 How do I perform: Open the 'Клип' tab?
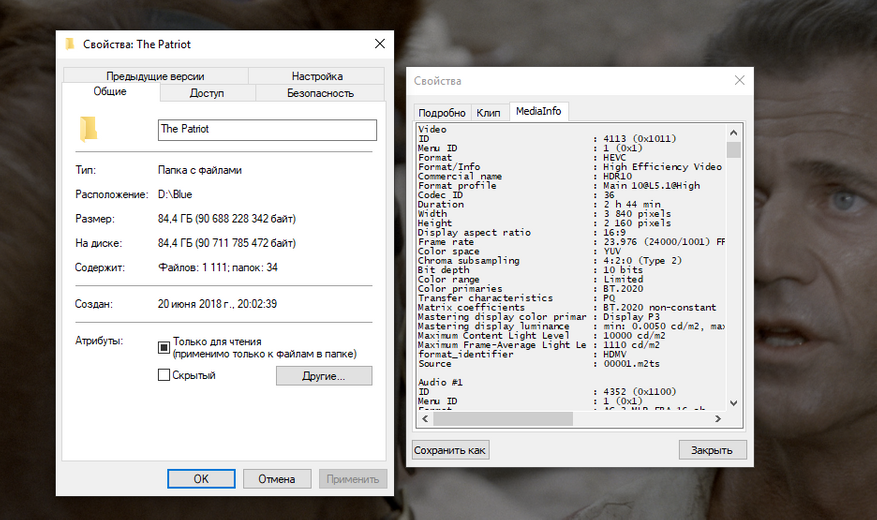(488, 113)
